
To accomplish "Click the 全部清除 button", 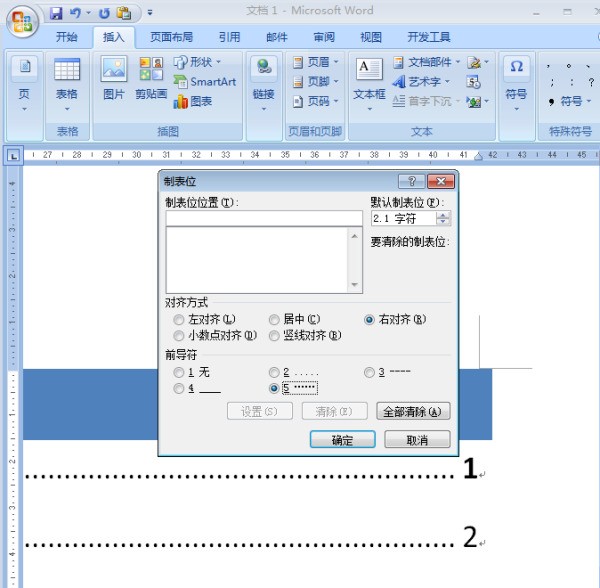I will (x=413, y=412).
